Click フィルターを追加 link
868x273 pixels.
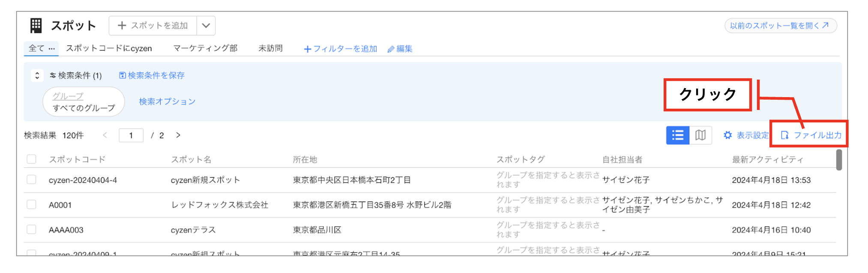pos(341,49)
